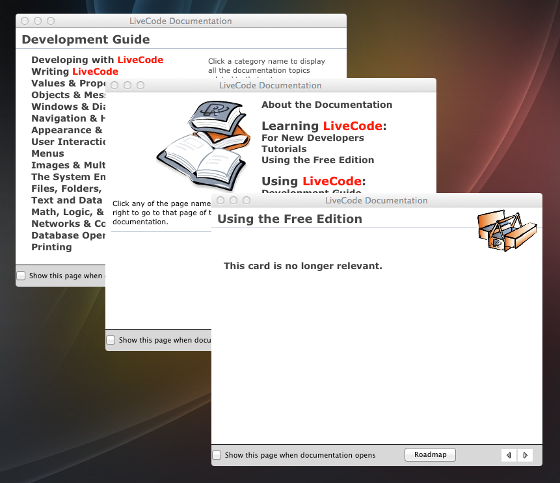Open 'For New Developers' page
Screen dimensions: 560x483
[x=313, y=138]
